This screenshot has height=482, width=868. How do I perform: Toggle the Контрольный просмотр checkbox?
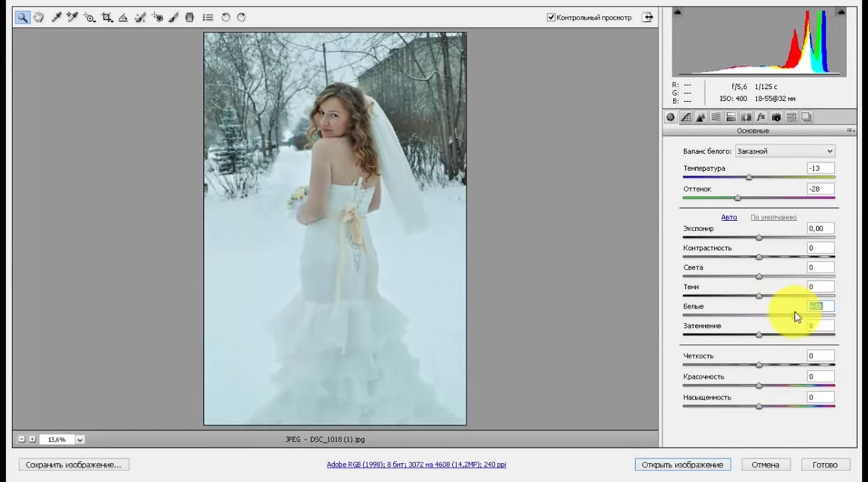tap(551, 17)
